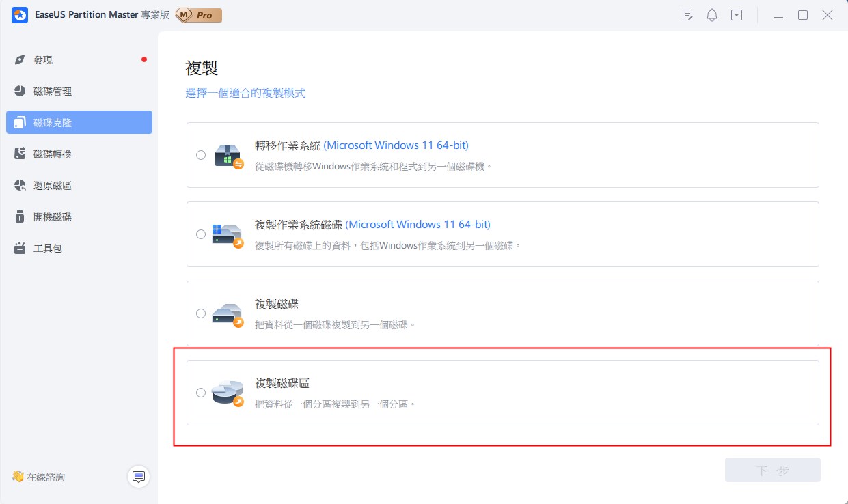Select the 複製磁碟區 radio button

pyautogui.click(x=201, y=393)
